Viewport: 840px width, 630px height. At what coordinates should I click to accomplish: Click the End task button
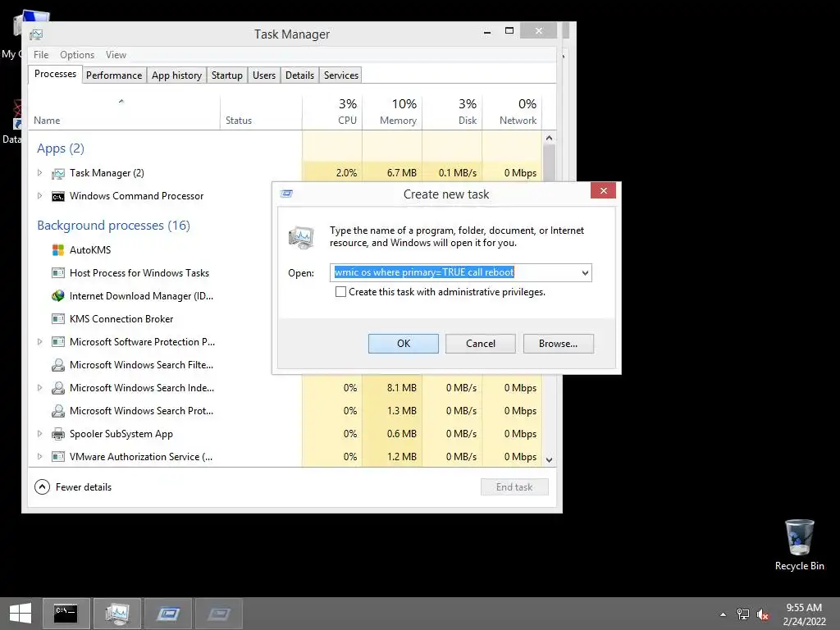tap(514, 487)
